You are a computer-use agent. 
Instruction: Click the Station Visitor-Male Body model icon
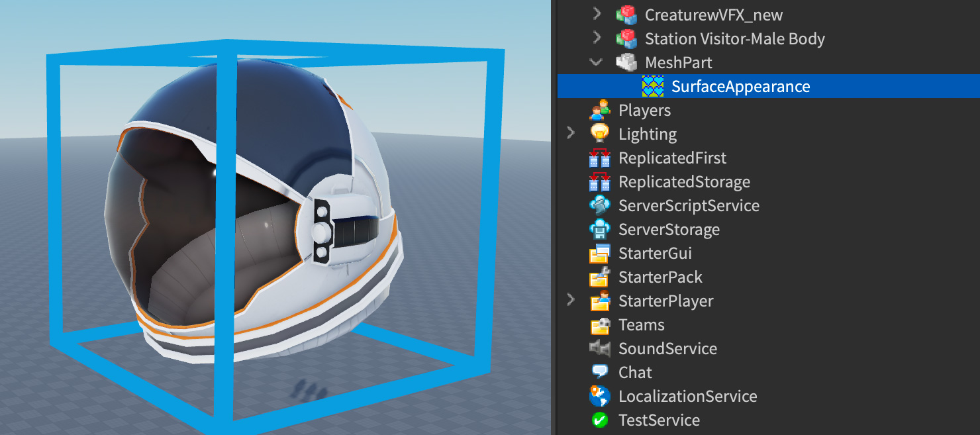[626, 38]
